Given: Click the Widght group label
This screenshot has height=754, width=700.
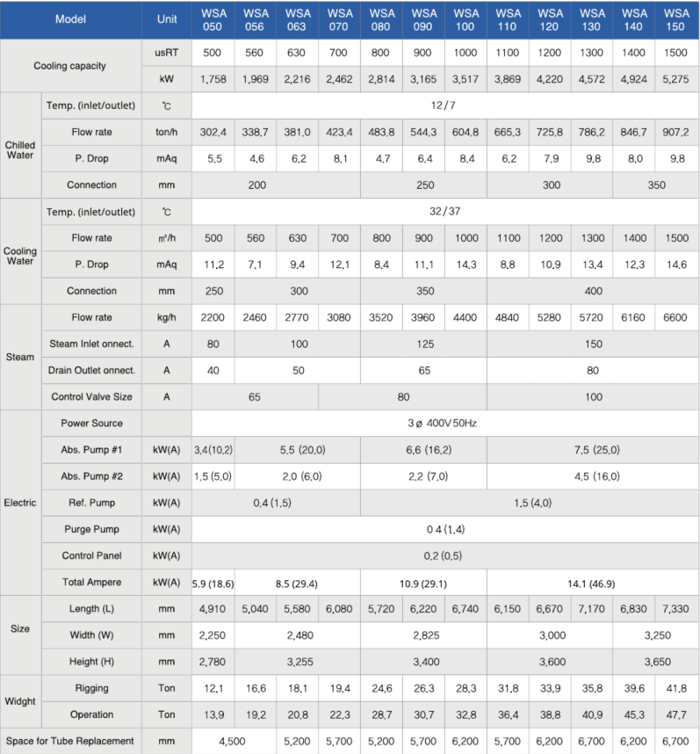Looking at the screenshot, I should (20, 701).
